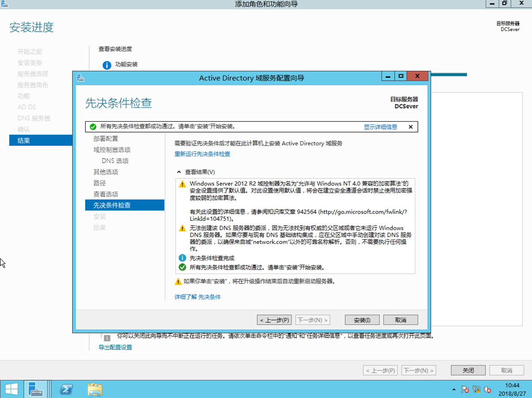Click info icon beside 先决条件检查完成
Image resolution: width=532 pixels, height=398 pixels.
[x=182, y=258]
